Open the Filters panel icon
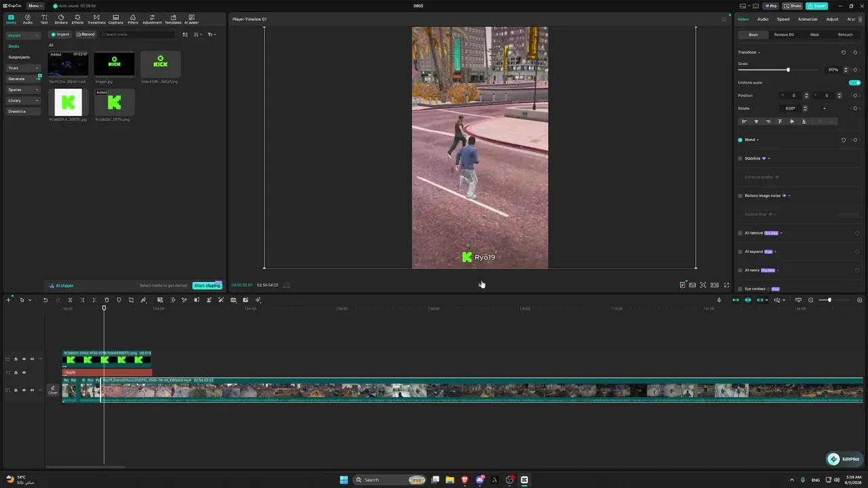 133,19
